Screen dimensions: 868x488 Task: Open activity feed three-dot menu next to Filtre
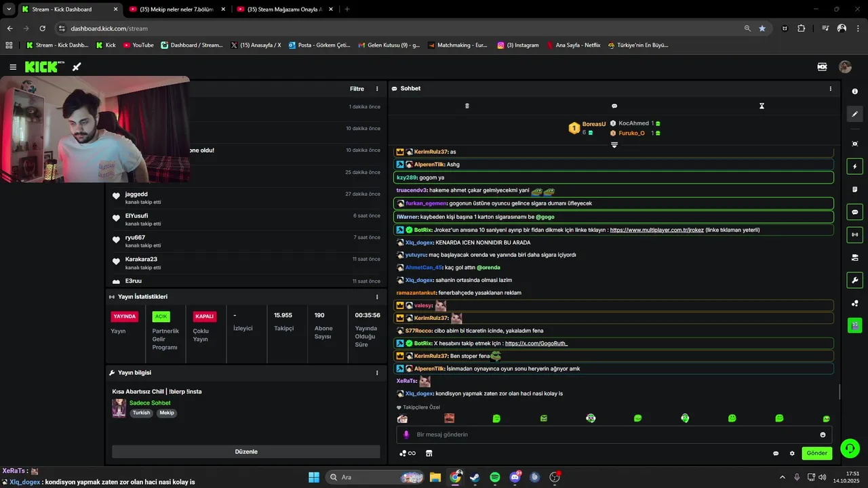coord(377,89)
